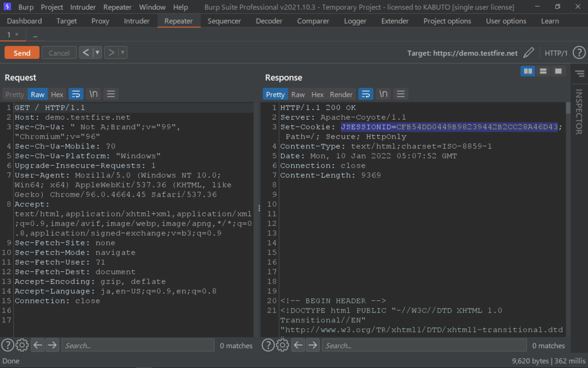The height and width of the screenshot is (368, 588).
Task: Go back to previous request in history
Action: pyautogui.click(x=86, y=53)
